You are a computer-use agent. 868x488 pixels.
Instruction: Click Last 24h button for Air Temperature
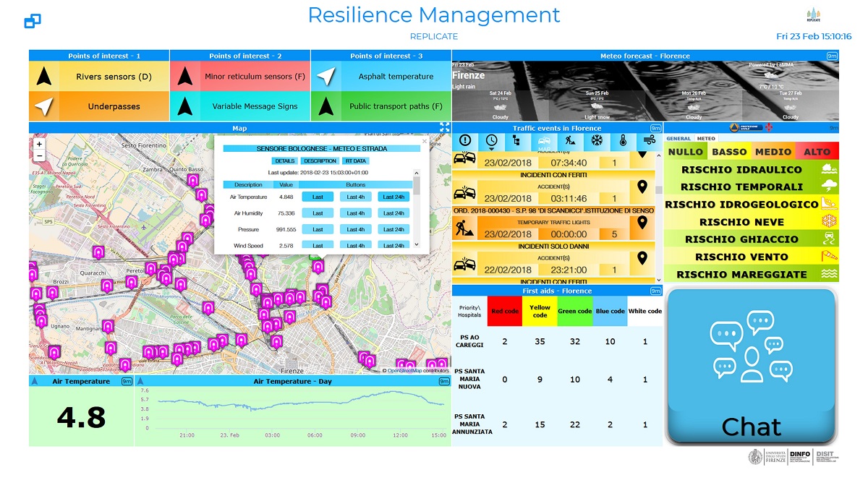[x=393, y=197]
